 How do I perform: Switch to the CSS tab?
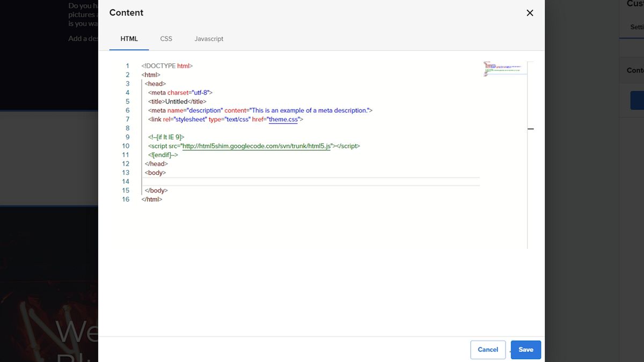coord(166,39)
